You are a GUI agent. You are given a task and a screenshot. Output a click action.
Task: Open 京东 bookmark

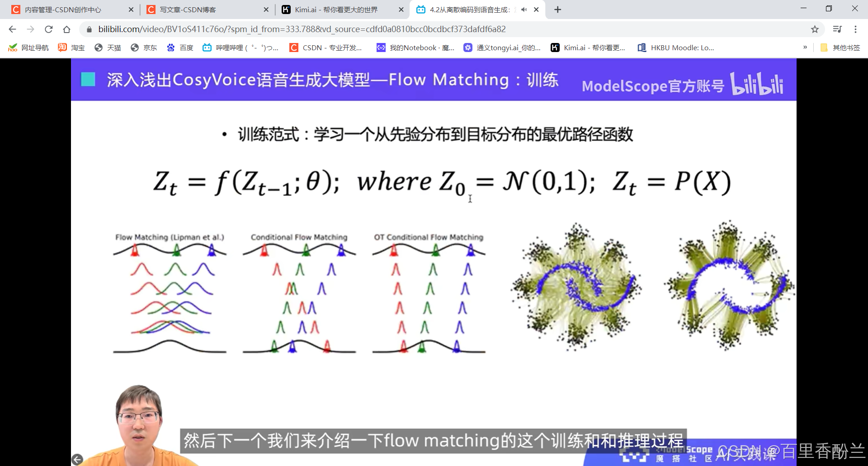144,48
